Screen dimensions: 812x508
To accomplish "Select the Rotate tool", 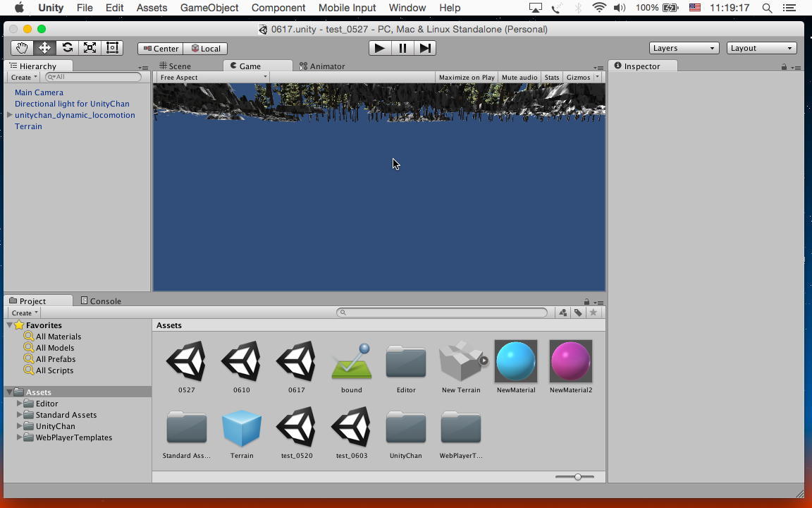I will (x=67, y=48).
